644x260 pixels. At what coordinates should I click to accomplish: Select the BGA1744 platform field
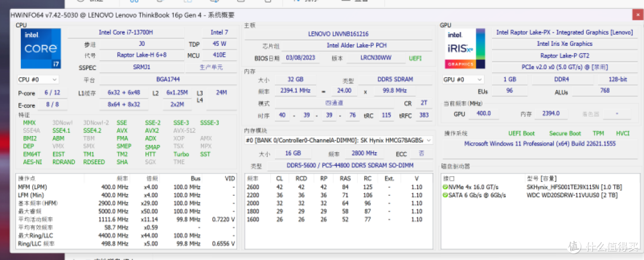click(x=168, y=79)
